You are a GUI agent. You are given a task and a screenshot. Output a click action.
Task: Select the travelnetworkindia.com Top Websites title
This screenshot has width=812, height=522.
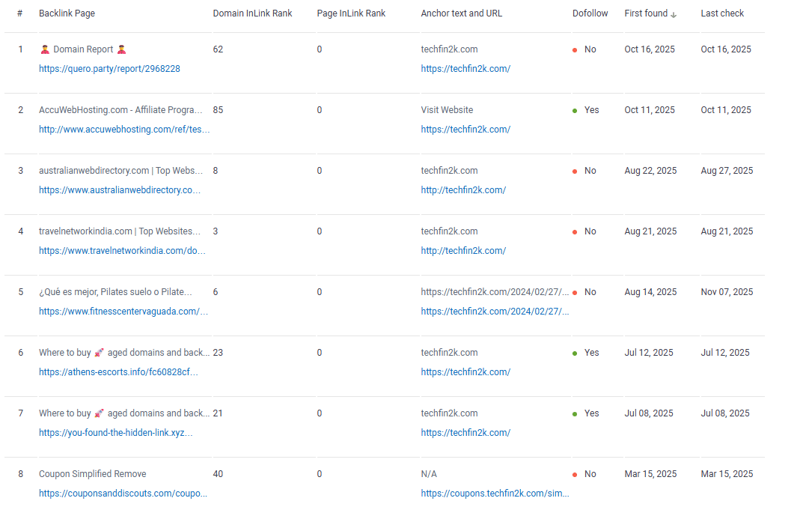point(120,231)
